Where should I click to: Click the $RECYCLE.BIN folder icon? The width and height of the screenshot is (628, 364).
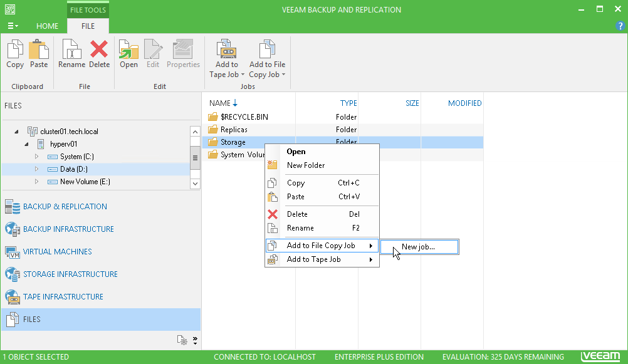tap(213, 117)
